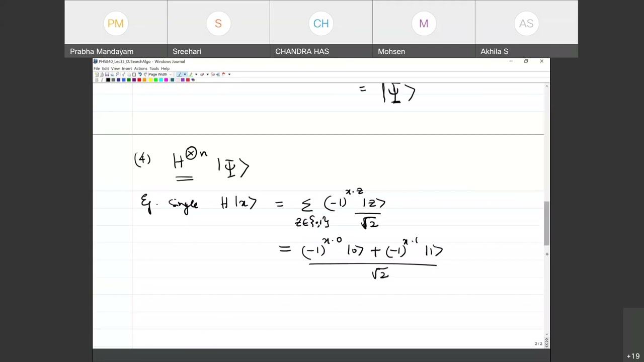Click the Redo arrow icon
Viewport: 644px width, 362px height.
[145, 74]
